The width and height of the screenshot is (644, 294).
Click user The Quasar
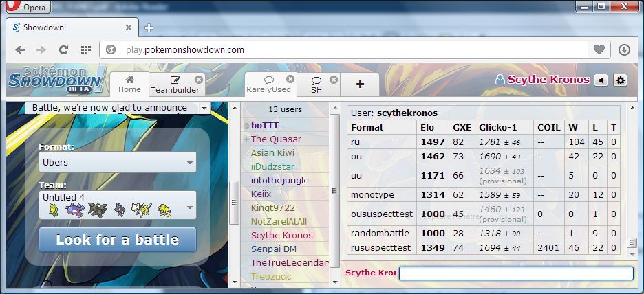click(276, 139)
